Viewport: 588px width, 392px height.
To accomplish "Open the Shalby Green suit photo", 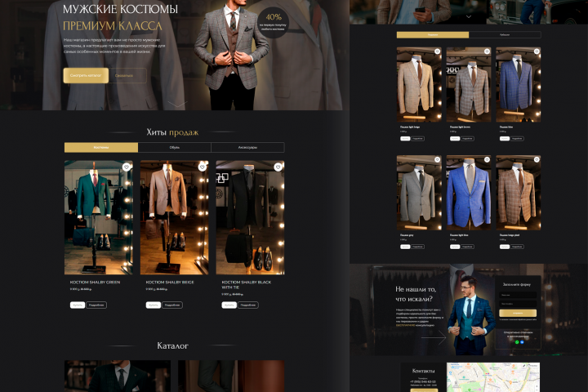I will click(99, 217).
